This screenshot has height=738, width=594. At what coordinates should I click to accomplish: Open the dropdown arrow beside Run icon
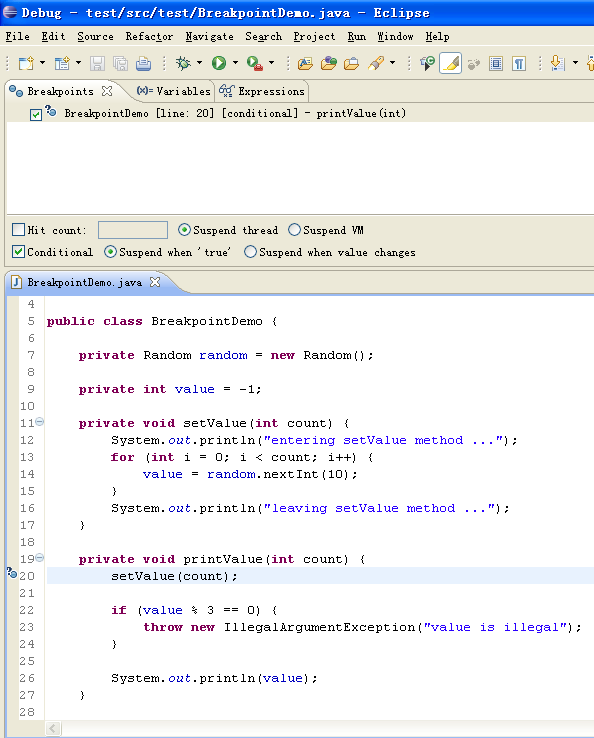[235, 63]
